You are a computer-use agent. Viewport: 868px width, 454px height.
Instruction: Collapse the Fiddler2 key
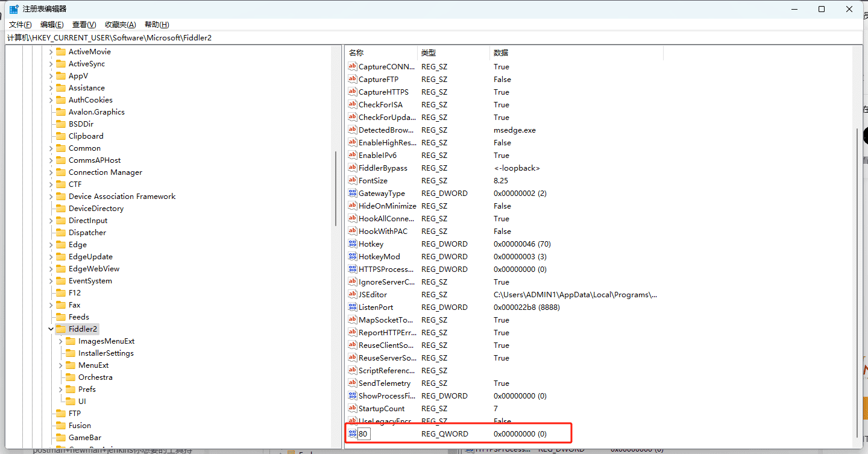point(51,329)
